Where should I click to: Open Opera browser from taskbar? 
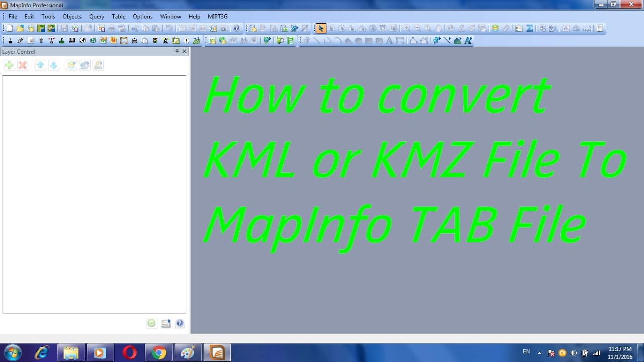click(129, 353)
